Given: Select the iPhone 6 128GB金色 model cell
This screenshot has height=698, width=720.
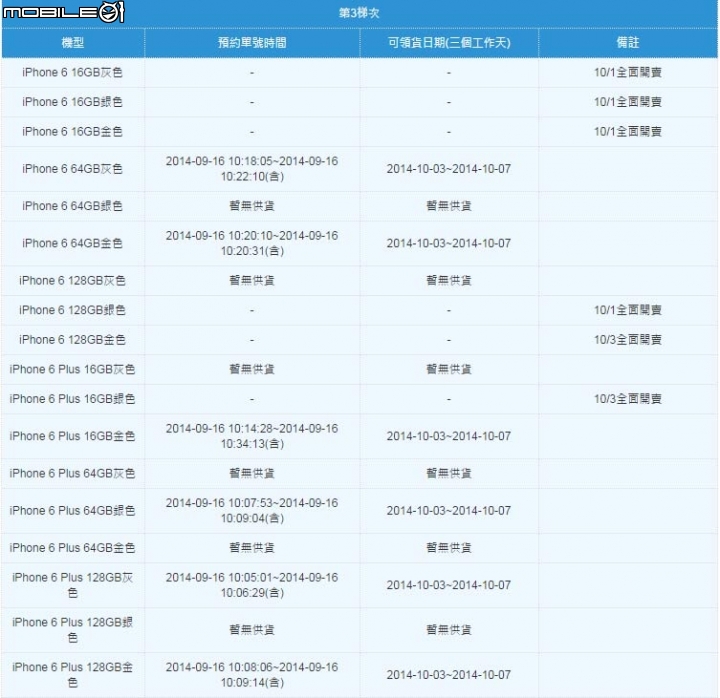Looking at the screenshot, I should (x=73, y=340).
